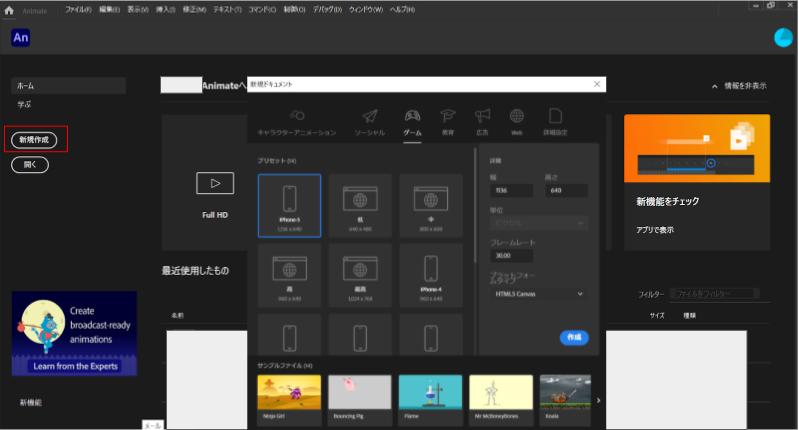
Task: Select the iPhone 5 preset thumbnail
Action: [289, 206]
